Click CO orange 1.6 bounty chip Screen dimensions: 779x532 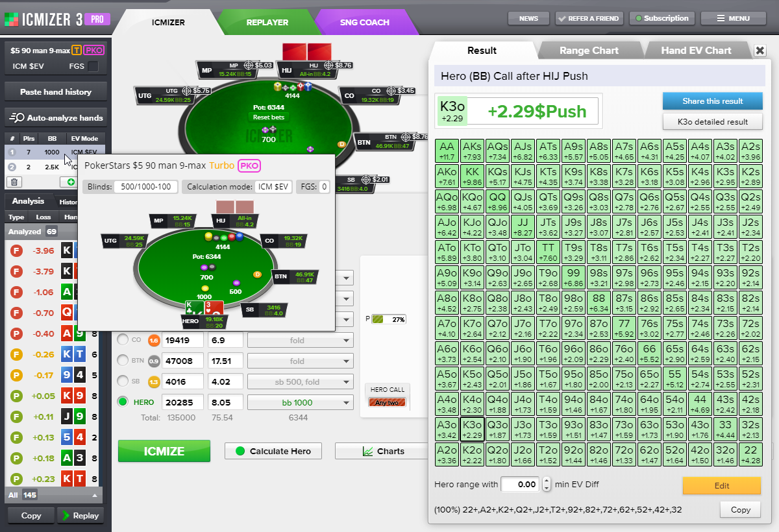[154, 340]
